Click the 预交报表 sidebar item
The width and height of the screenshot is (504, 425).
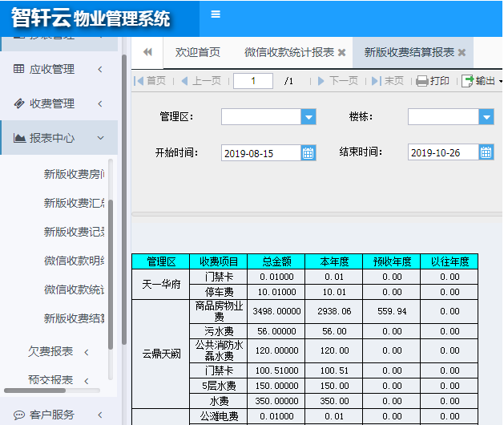tap(50, 380)
